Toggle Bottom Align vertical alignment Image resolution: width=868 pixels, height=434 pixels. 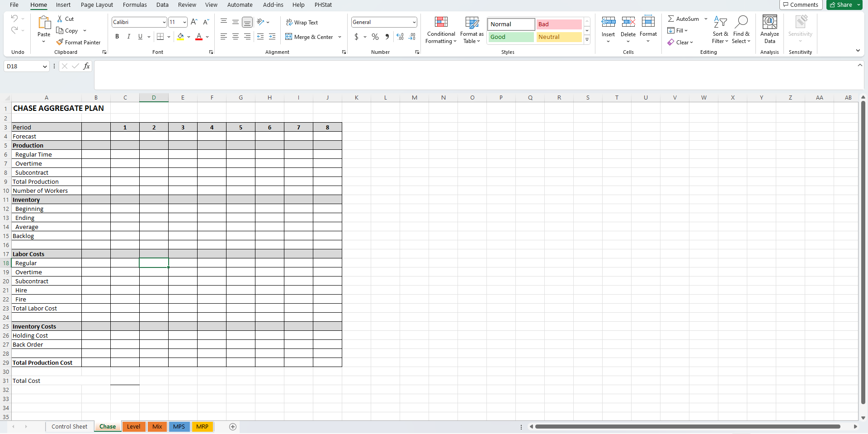coord(247,22)
